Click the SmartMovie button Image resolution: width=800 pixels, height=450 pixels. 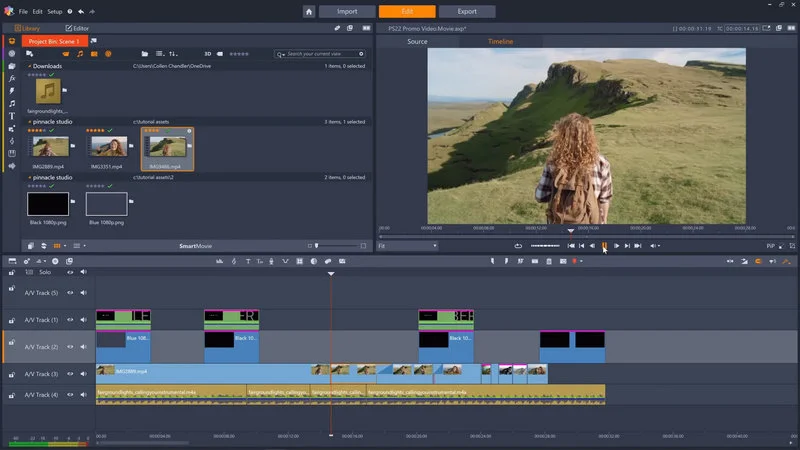195,245
